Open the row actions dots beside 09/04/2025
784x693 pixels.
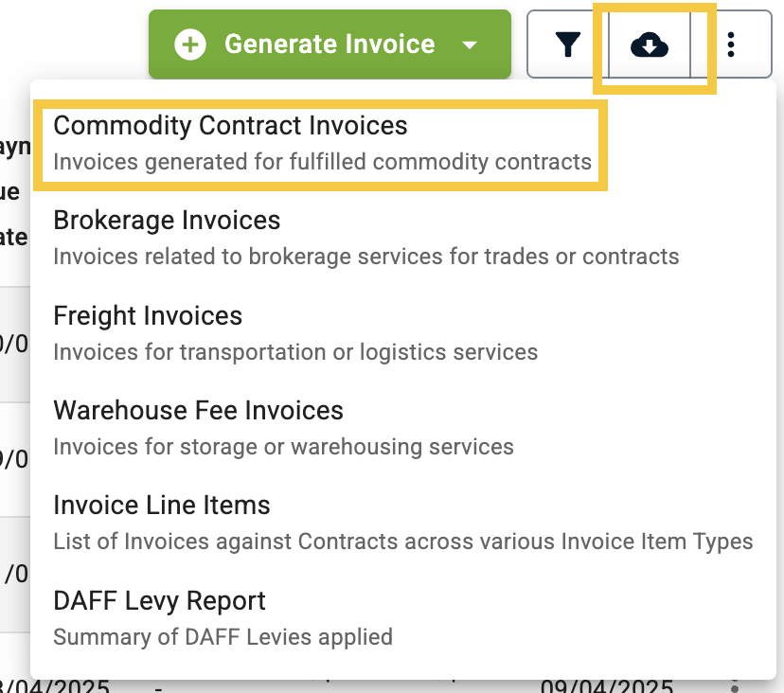pyautogui.click(x=735, y=686)
